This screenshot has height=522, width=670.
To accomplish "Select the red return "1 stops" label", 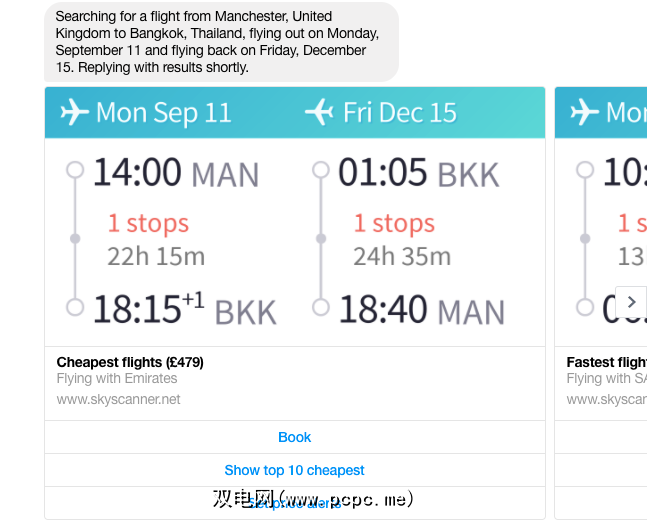I will [x=394, y=223].
